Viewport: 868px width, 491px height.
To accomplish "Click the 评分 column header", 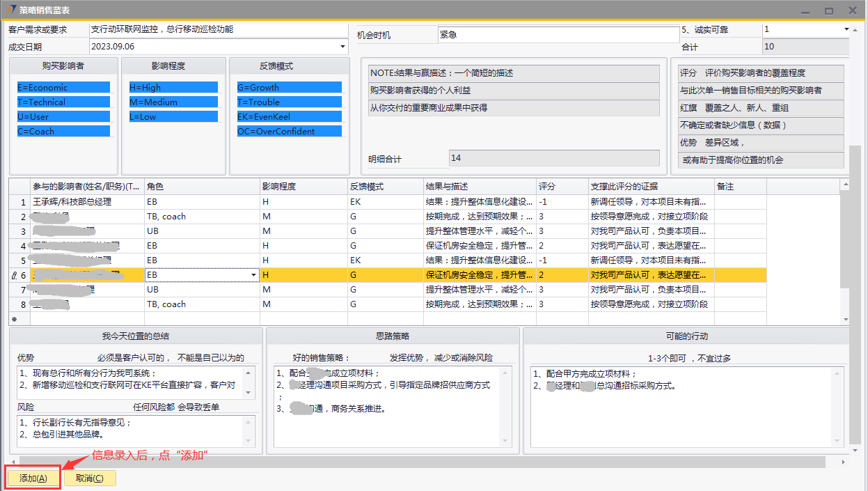I will point(561,187).
